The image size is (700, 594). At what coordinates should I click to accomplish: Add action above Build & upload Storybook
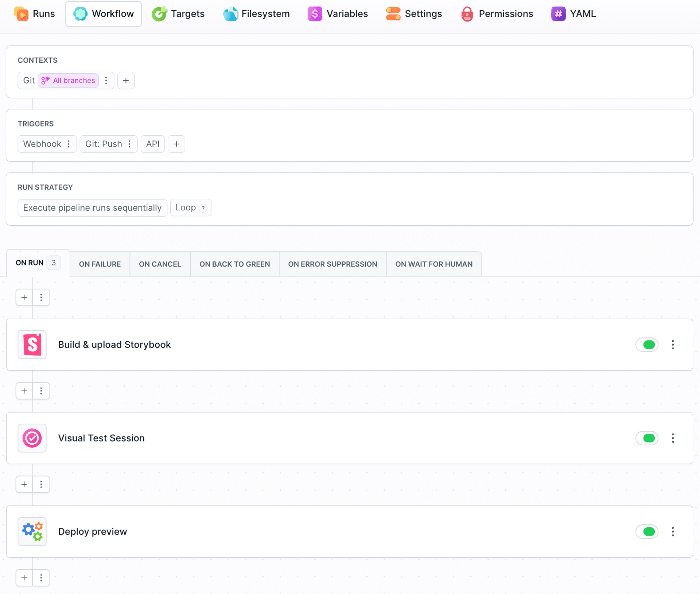click(x=24, y=297)
